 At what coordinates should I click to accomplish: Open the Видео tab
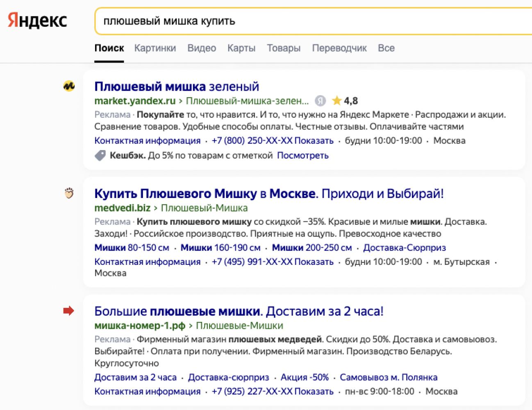202,48
